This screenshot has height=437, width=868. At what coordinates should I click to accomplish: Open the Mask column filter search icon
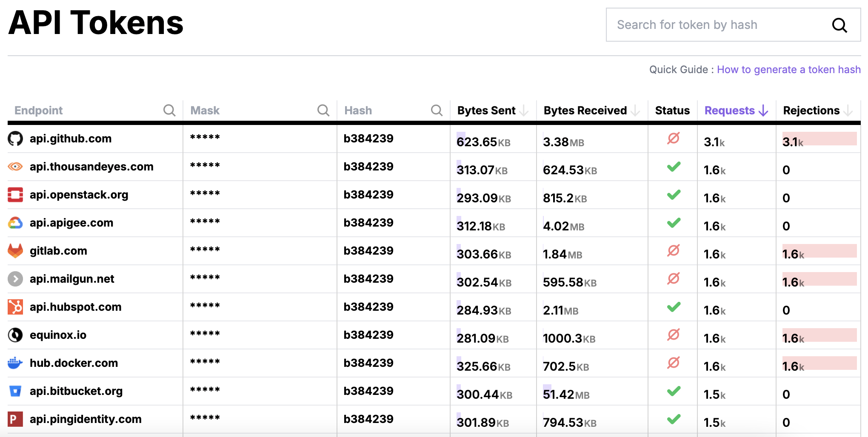(x=323, y=111)
